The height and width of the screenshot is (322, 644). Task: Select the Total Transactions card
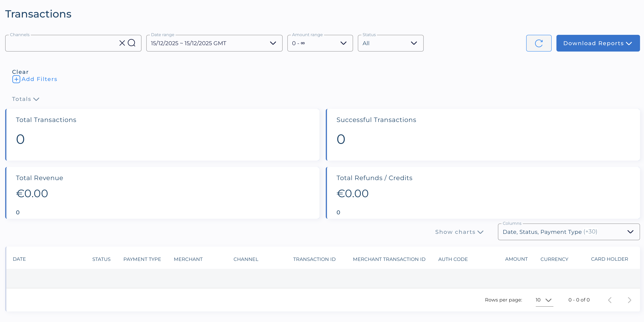tap(163, 135)
